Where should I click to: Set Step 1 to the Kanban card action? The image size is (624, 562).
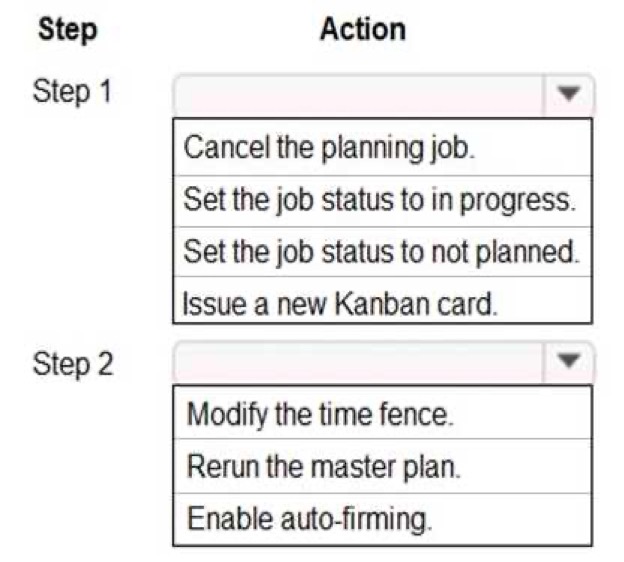click(x=382, y=300)
